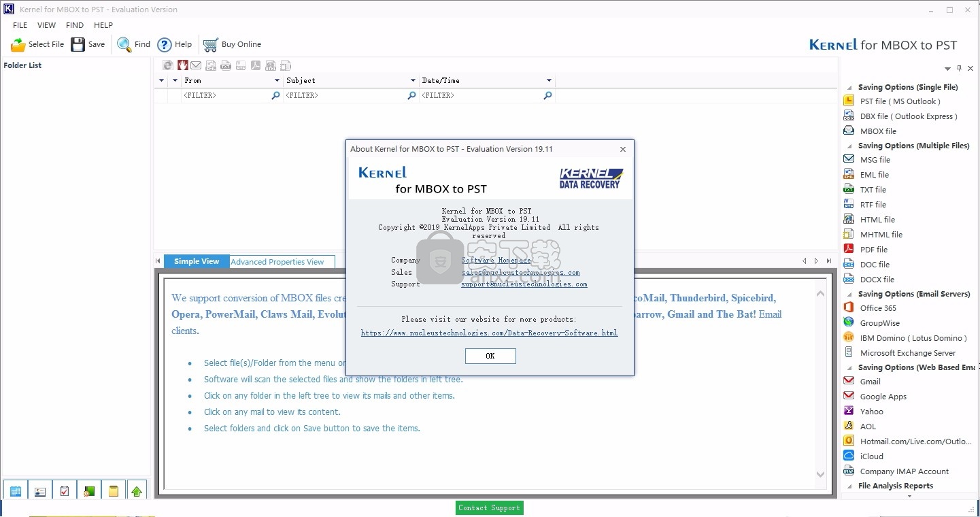Viewport: 980px width, 517px height.
Task: Open the HELP menu
Action: (103, 25)
